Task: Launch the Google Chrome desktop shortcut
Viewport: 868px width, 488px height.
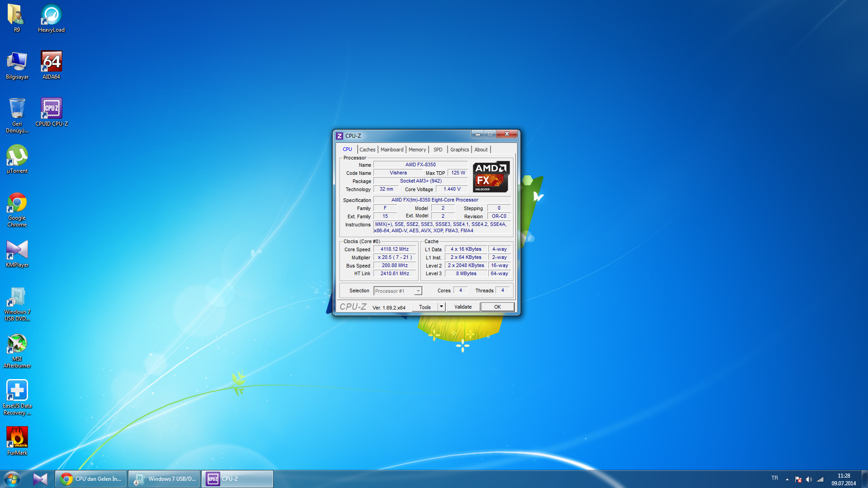Action: click(x=17, y=209)
